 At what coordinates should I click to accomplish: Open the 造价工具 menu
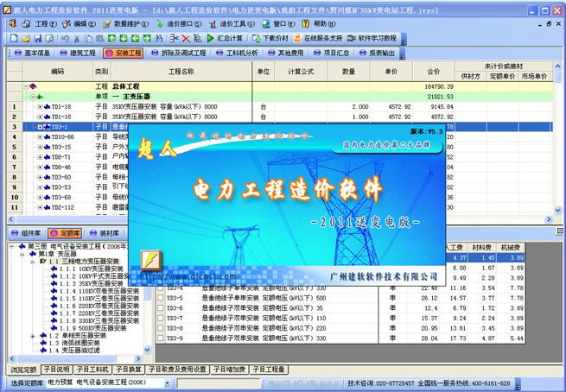click(237, 24)
